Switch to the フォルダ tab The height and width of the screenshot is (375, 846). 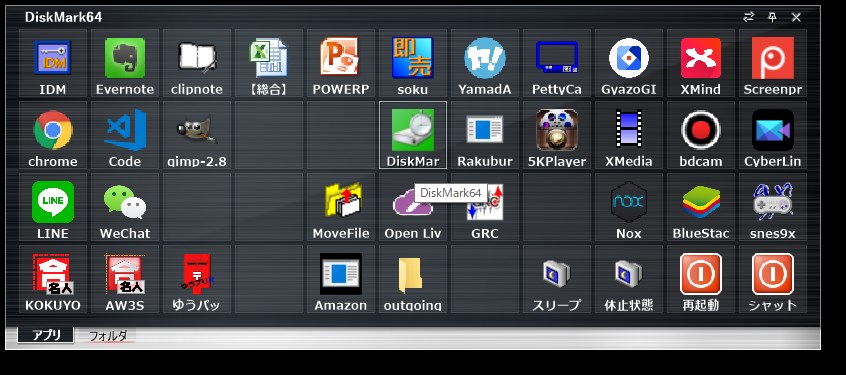point(107,336)
